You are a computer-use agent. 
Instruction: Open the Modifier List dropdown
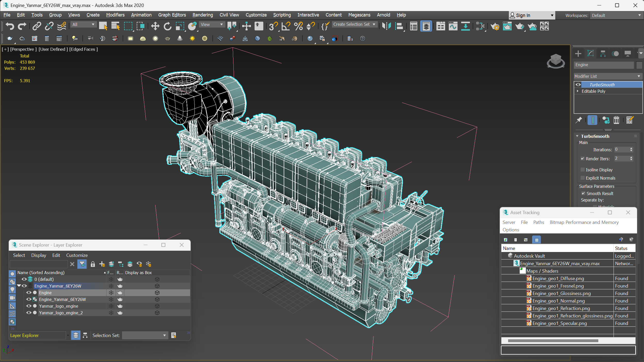point(608,76)
